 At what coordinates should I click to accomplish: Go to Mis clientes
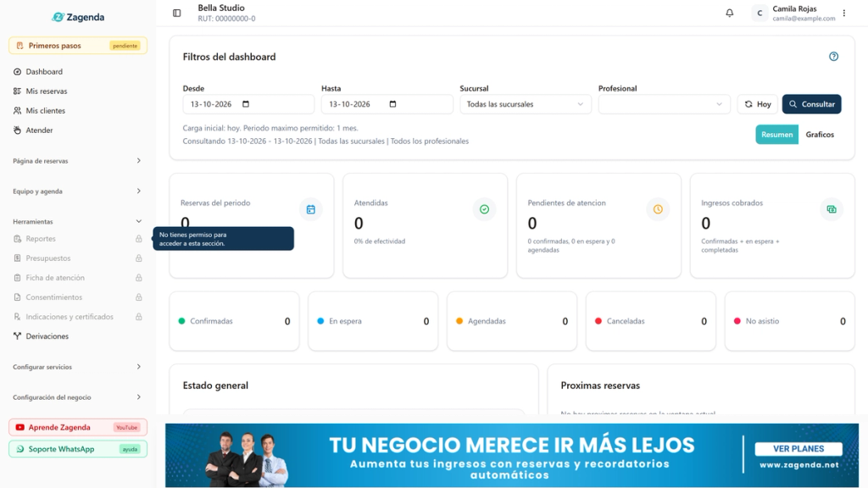(x=77, y=111)
